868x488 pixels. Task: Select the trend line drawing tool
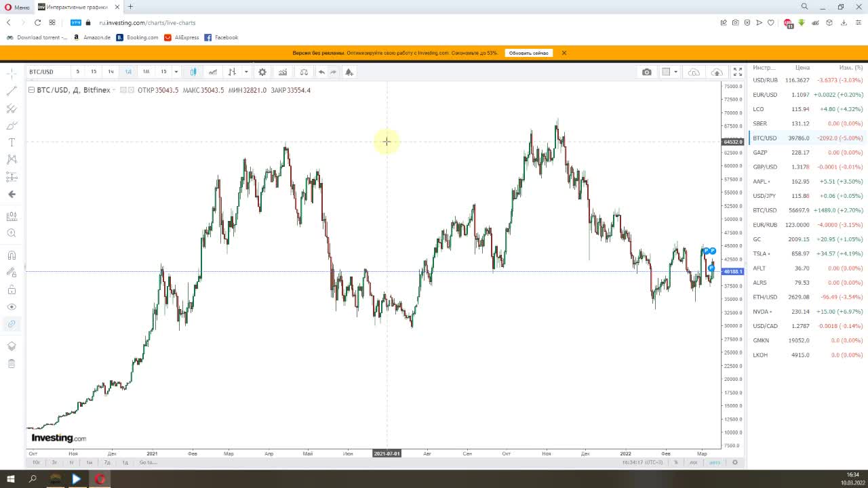pos(12,89)
